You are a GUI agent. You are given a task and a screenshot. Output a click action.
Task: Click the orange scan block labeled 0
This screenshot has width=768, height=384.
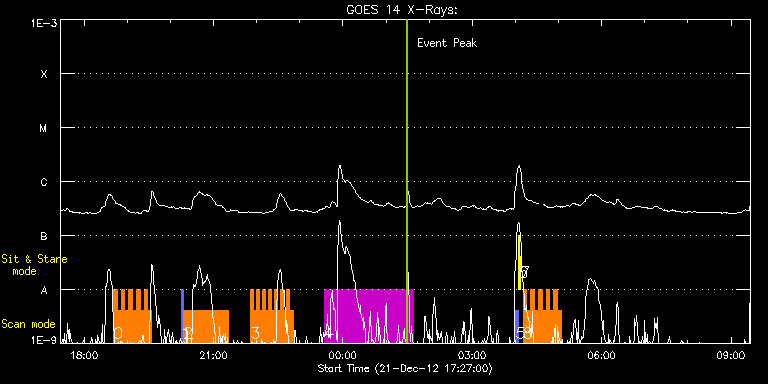point(132,316)
